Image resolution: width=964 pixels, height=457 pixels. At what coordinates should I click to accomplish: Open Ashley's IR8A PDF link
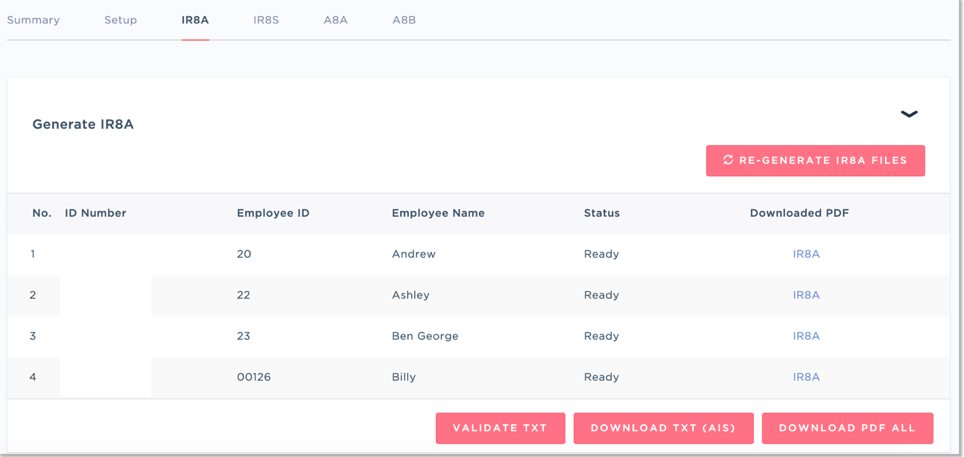806,295
